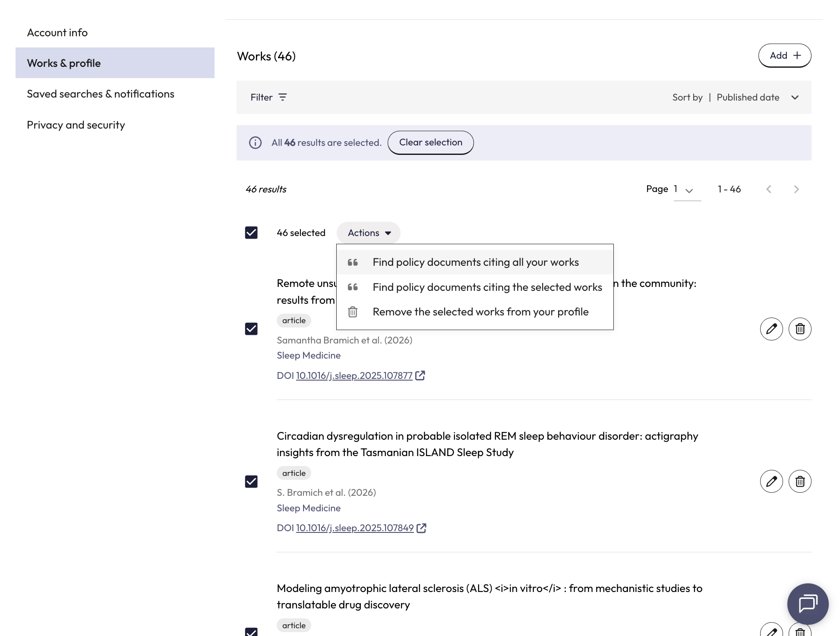Open the chat support widget
This screenshot has width=840, height=636.
808,604
